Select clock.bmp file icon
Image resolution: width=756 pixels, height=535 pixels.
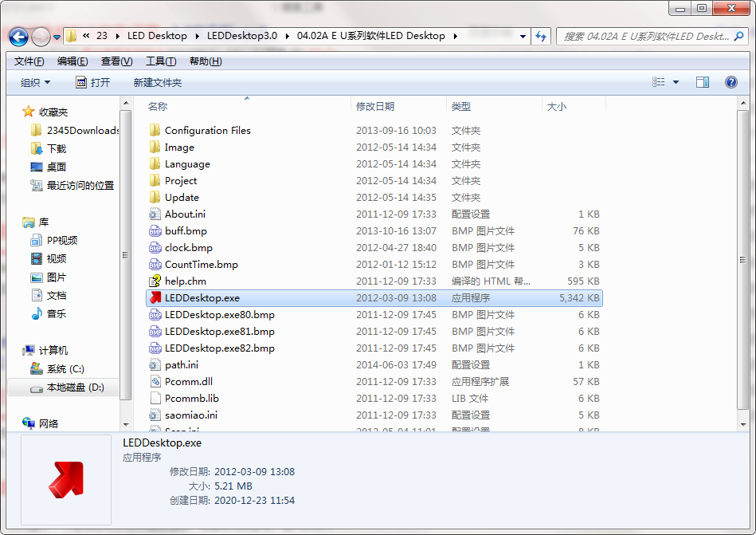click(155, 247)
